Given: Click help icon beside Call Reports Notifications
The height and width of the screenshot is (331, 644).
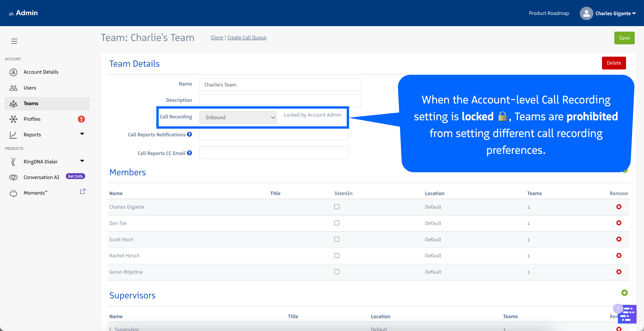Looking at the screenshot, I should pos(189,134).
